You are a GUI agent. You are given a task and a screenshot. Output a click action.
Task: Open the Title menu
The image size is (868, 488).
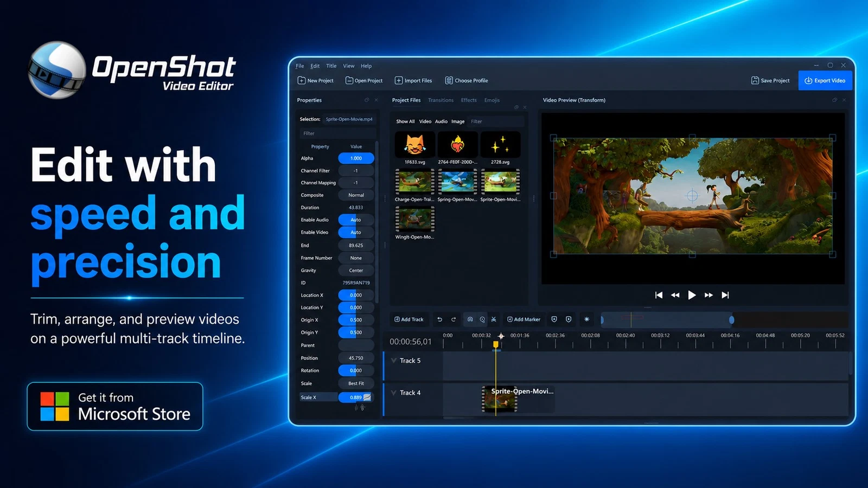coord(331,66)
